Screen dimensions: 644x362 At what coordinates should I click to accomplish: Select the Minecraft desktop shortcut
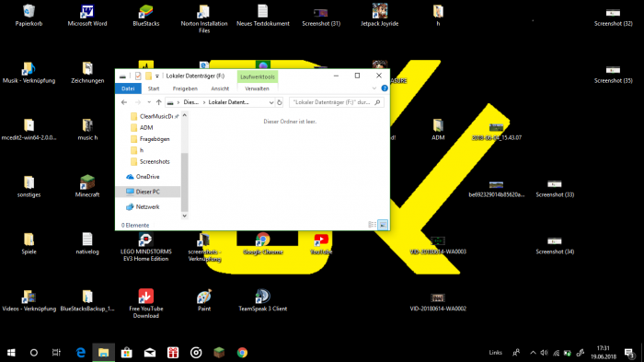(x=87, y=186)
